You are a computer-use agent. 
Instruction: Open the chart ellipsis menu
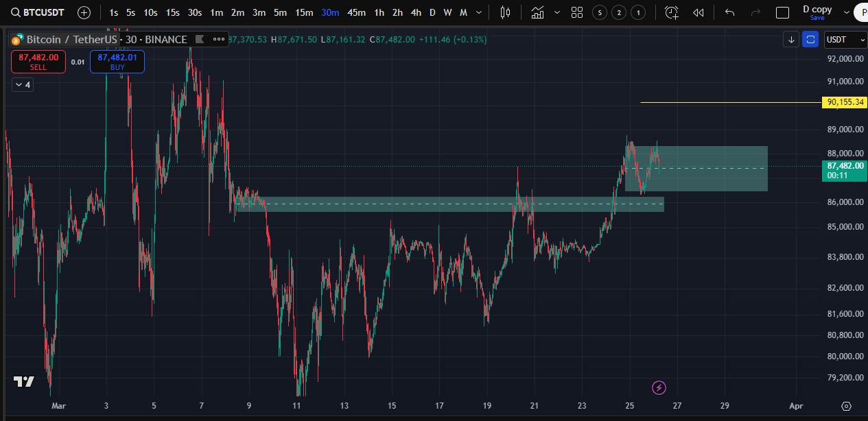pyautogui.click(x=218, y=39)
